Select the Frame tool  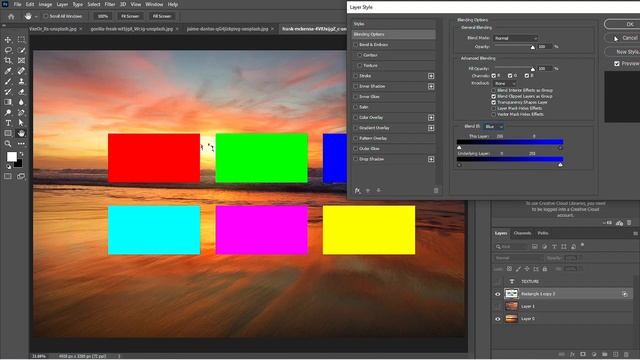pyautogui.click(x=21, y=60)
